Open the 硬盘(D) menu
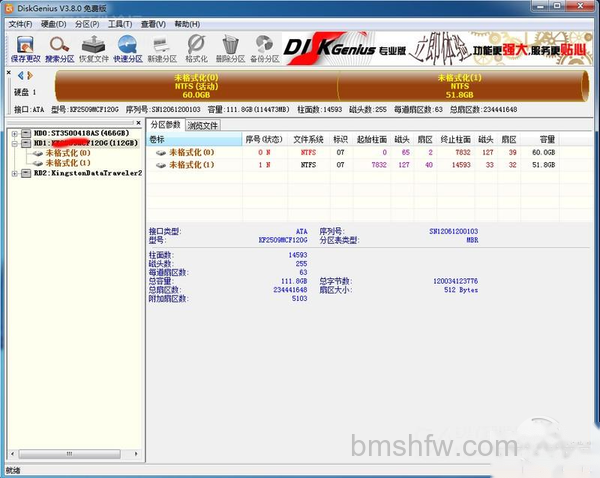 pos(54,24)
